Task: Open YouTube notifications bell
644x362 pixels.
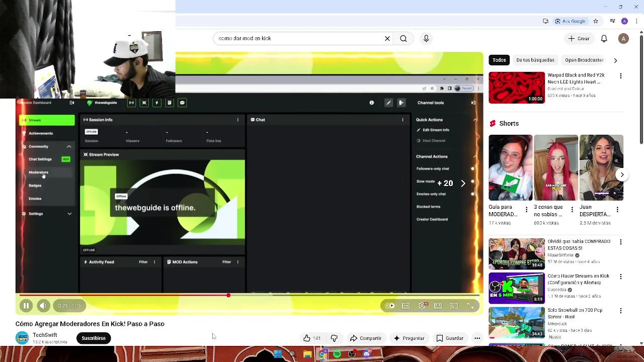Action: (x=604, y=38)
